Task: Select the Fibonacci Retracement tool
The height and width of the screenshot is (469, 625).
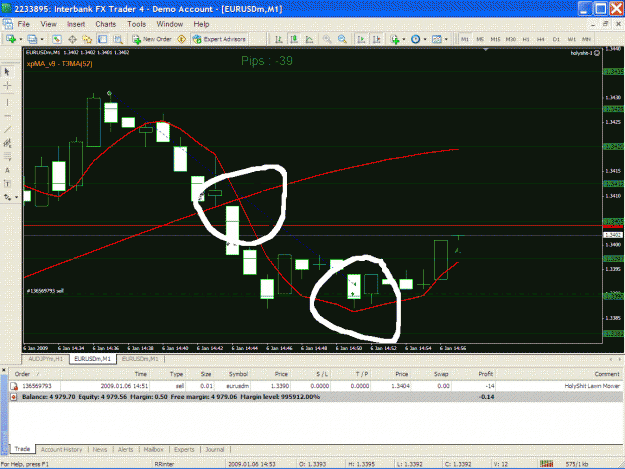Action: tap(7, 157)
